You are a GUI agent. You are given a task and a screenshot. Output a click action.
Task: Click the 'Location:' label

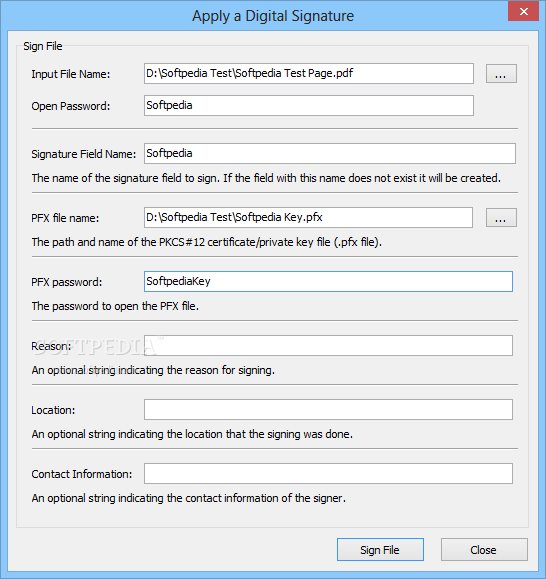tap(53, 410)
